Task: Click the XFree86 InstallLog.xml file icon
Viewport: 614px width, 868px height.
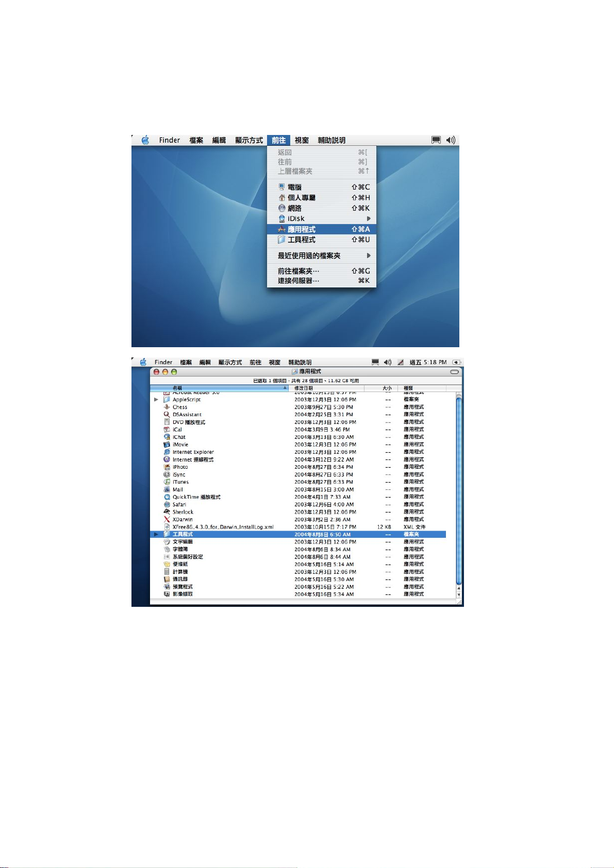Action: click(167, 527)
